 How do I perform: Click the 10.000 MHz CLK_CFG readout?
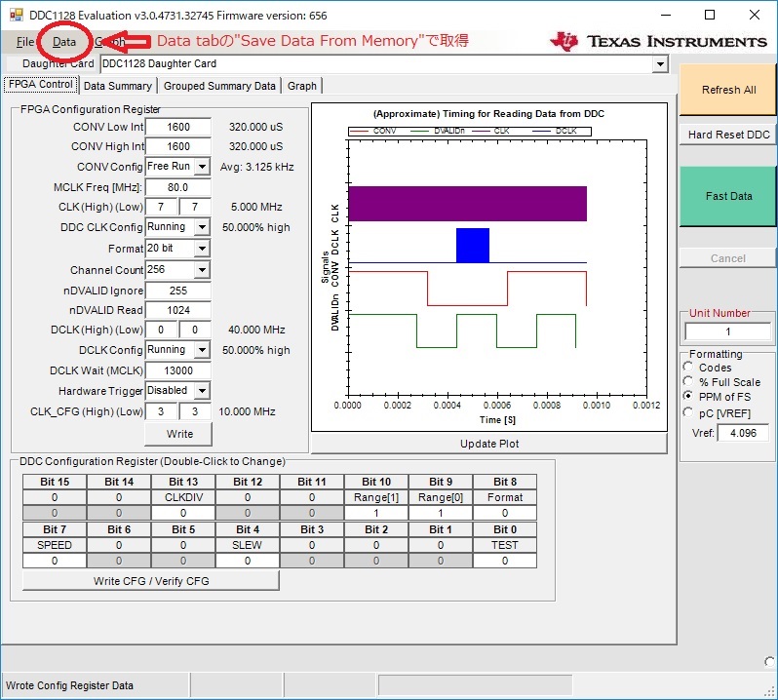(247, 411)
